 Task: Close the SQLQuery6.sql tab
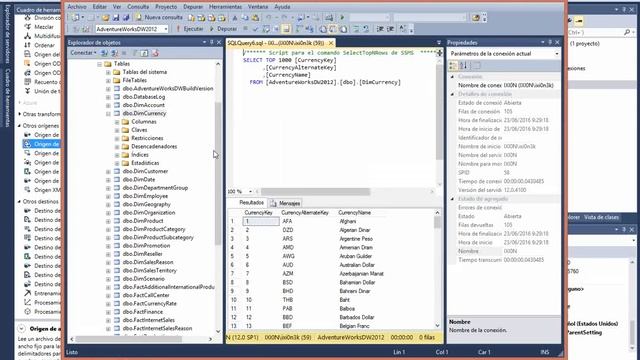tap(331, 43)
